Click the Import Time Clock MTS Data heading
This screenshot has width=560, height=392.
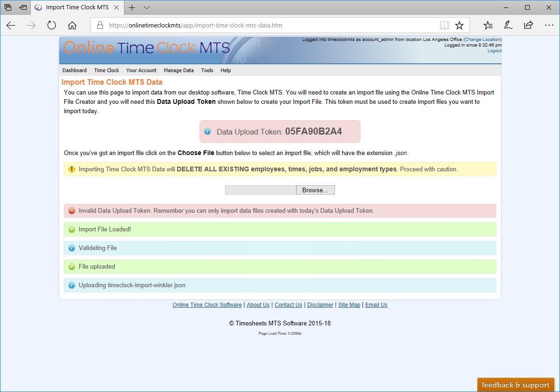click(112, 82)
